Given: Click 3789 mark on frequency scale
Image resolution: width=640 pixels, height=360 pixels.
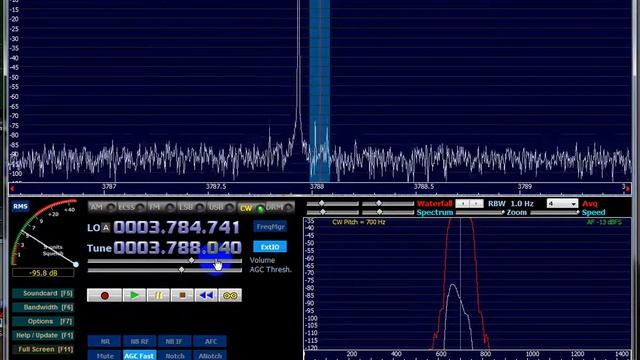Looking at the screenshot, I should (525, 187).
